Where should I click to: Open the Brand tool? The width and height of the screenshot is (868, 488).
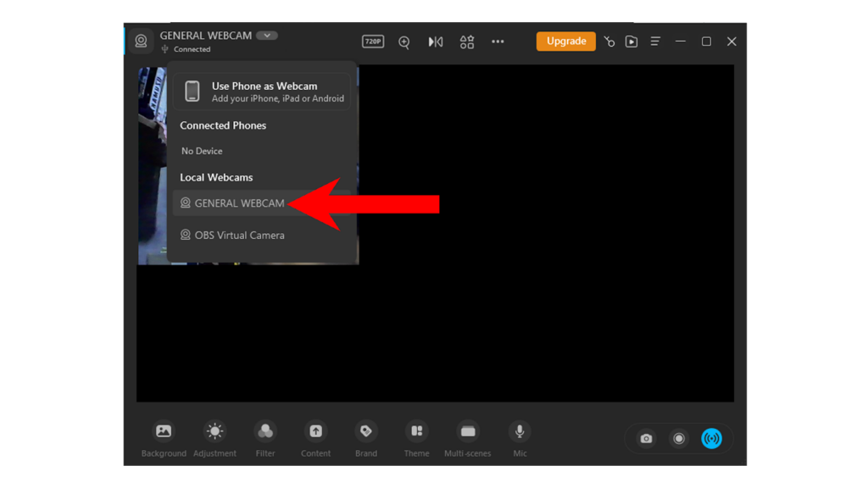[366, 439]
